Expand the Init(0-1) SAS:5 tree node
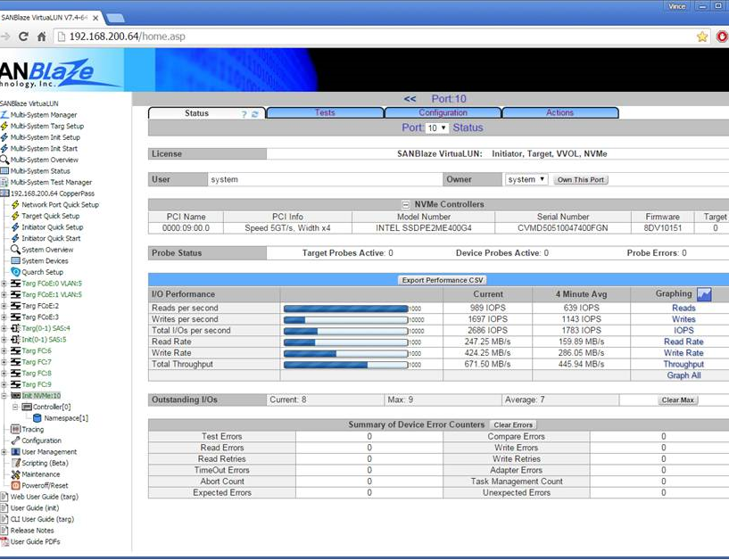This screenshot has height=560, width=729. click(x=4, y=339)
